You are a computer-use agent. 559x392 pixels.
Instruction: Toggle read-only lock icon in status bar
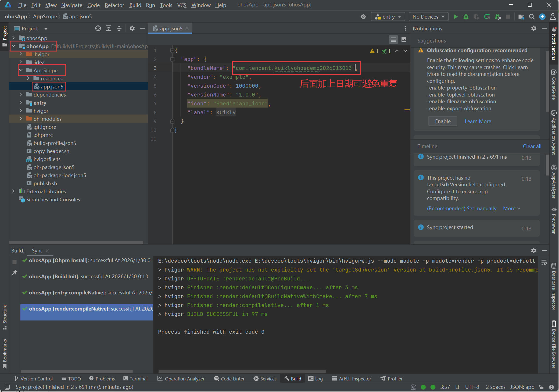541,387
